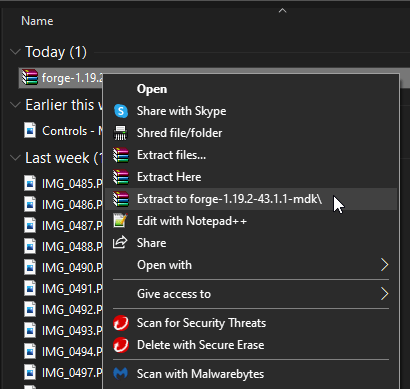Viewport: 410px width, 389px height.
Task: Collapse the Today (1) group
Action: pyautogui.click(x=15, y=52)
